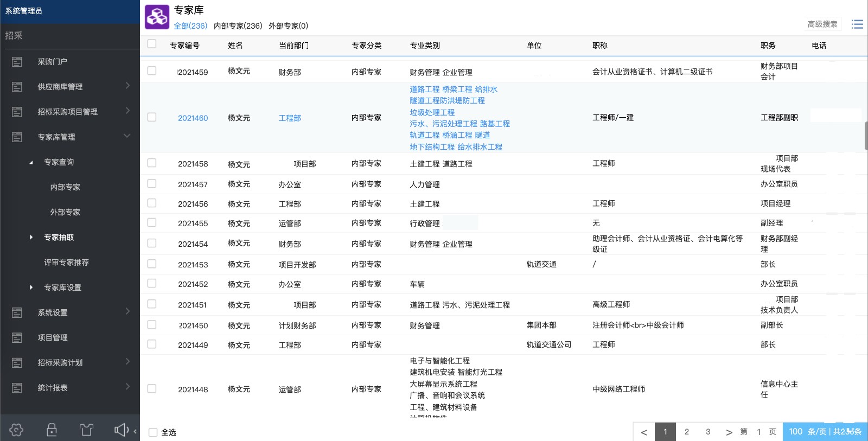Collapse the 专家库管理 menu chevron
The width and height of the screenshot is (868, 441).
tap(127, 136)
